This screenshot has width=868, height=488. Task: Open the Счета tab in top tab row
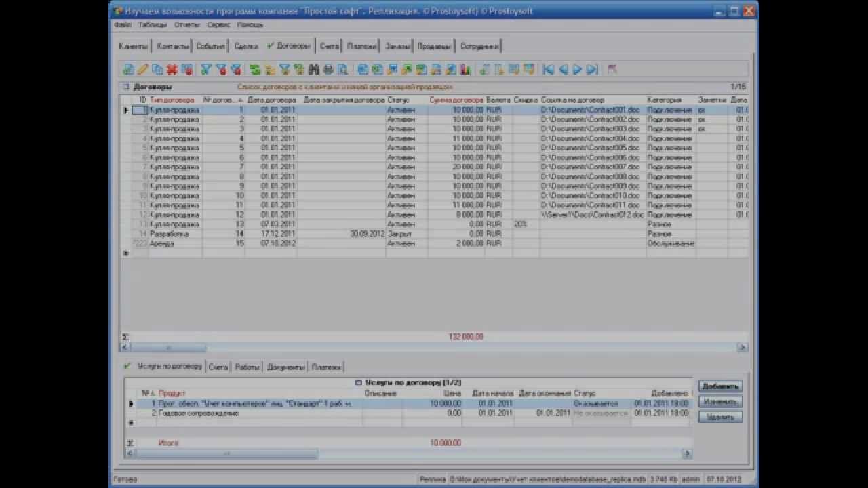point(330,46)
